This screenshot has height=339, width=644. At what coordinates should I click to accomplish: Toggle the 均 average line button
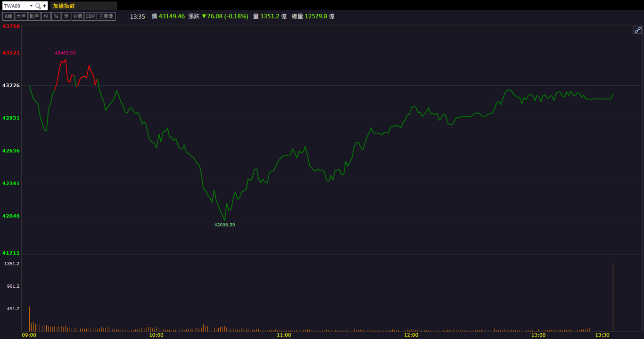(46, 16)
